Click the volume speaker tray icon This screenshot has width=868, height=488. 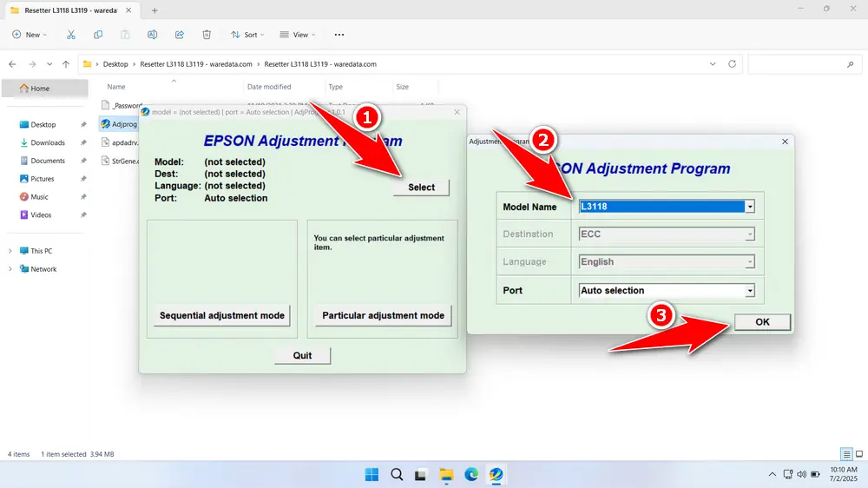801,475
